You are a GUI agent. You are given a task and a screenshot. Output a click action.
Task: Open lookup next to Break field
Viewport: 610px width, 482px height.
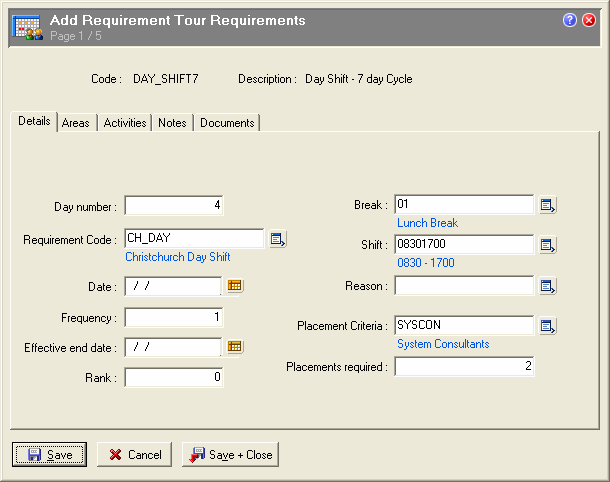tap(547, 205)
